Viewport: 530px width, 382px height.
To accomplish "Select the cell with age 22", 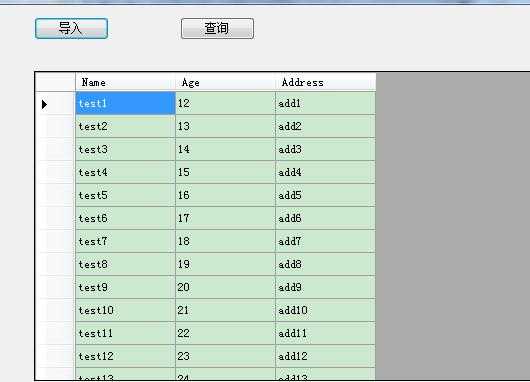I will [x=225, y=333].
